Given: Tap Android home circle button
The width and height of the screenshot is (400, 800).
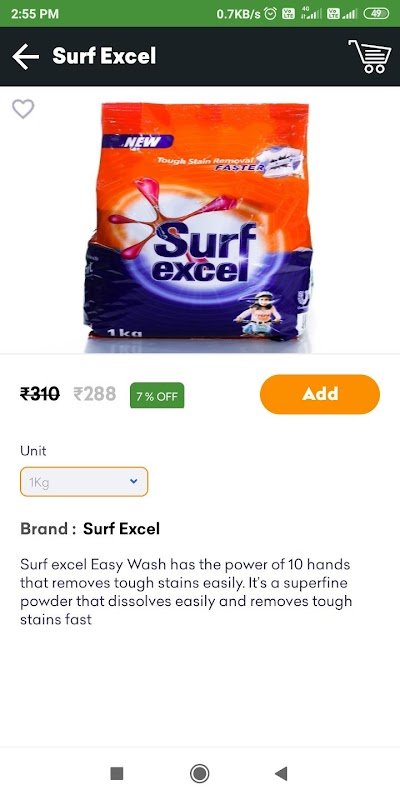Looking at the screenshot, I should [x=199, y=773].
